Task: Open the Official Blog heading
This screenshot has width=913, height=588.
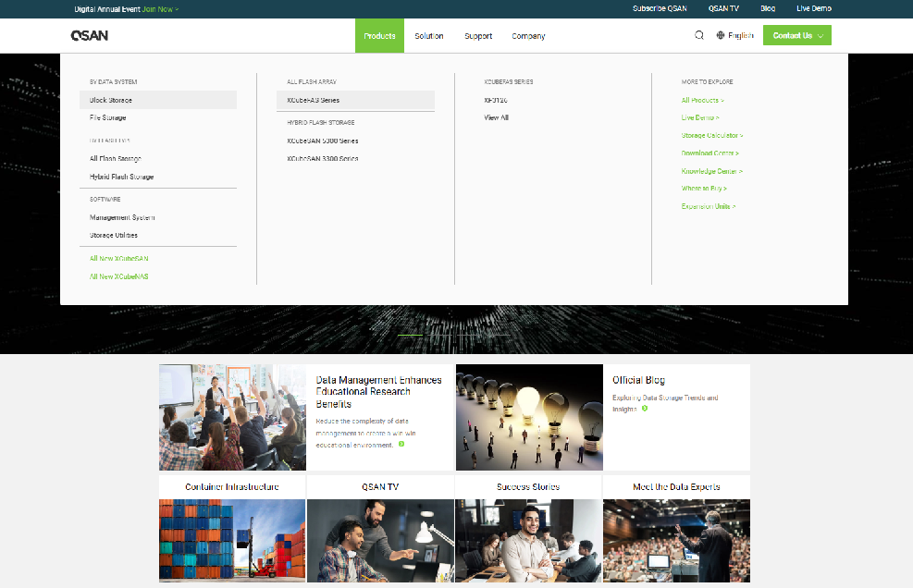Action: click(x=639, y=380)
